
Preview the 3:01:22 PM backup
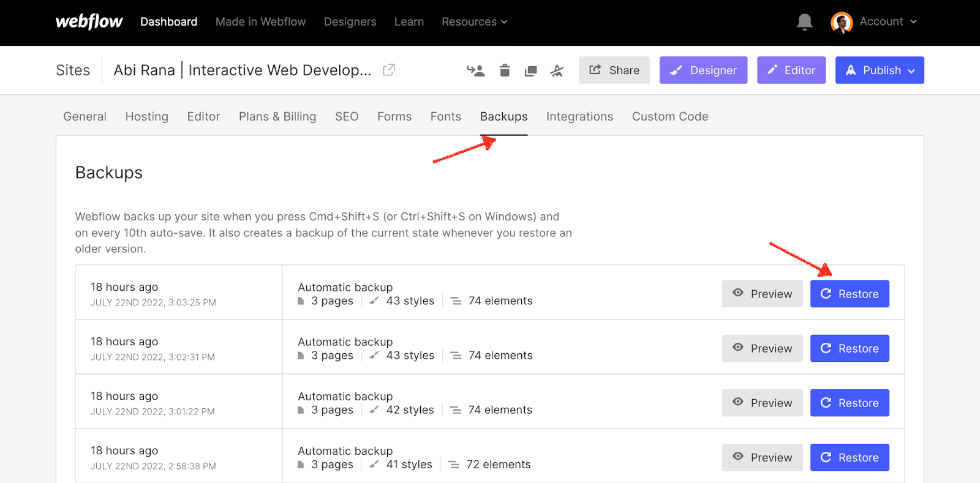[762, 403]
